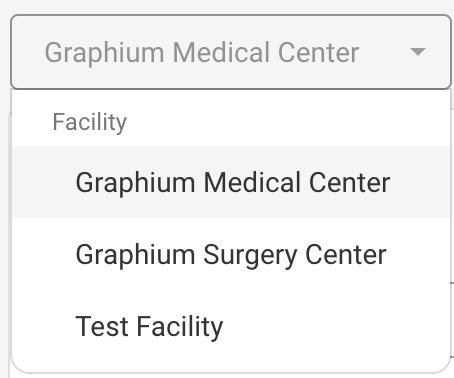Collapse the facility combo box
Image resolution: width=454 pixels, height=378 pixels.
231,52
